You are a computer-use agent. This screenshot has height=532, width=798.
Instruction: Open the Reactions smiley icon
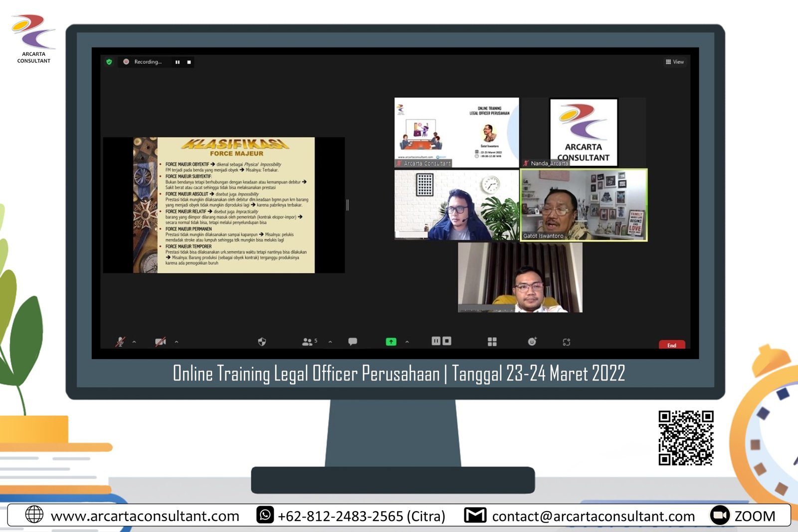(x=532, y=342)
